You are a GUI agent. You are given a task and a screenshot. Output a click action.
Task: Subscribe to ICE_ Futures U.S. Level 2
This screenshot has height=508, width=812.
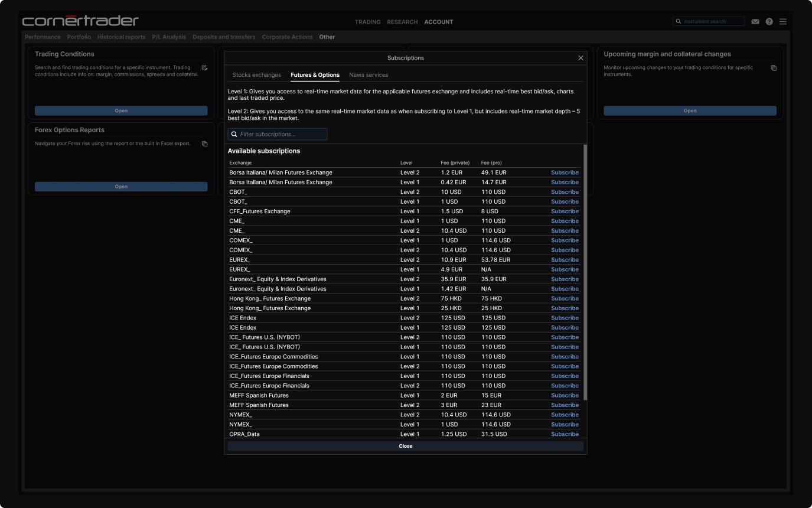pos(565,337)
